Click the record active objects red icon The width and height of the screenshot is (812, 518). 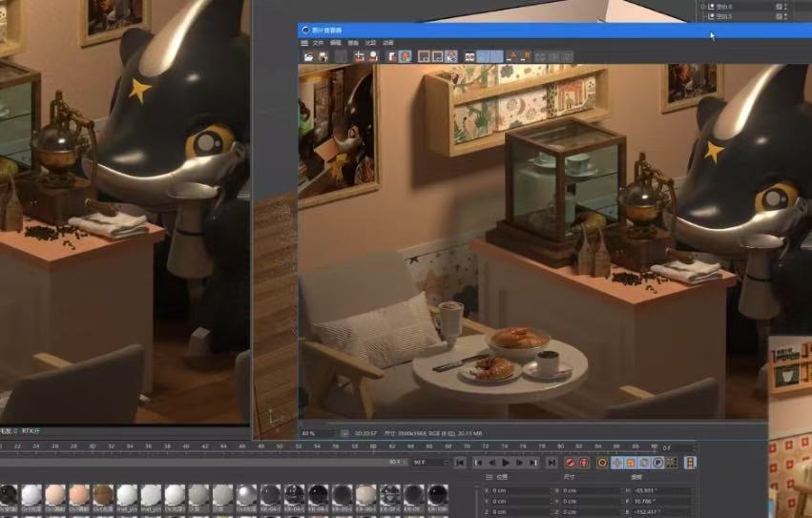(x=571, y=463)
